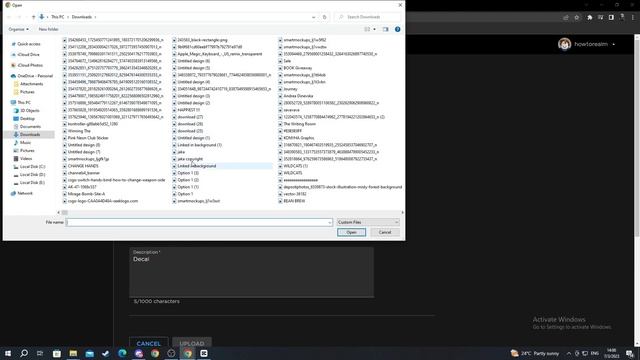This screenshot has width=640, height=360.
Task: Open the Attachments folder in the sidebar
Action: click(31, 84)
